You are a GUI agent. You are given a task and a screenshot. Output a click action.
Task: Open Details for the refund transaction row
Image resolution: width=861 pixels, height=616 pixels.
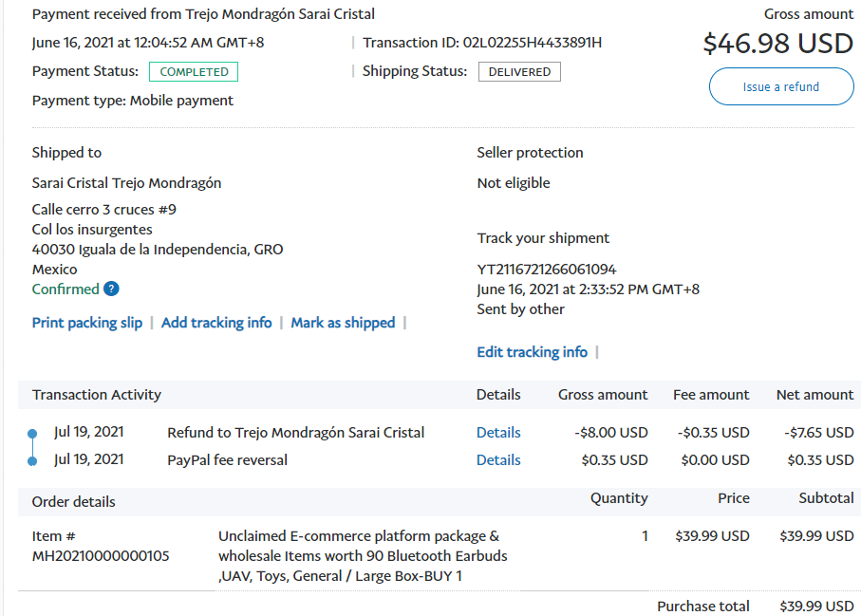[x=498, y=433]
